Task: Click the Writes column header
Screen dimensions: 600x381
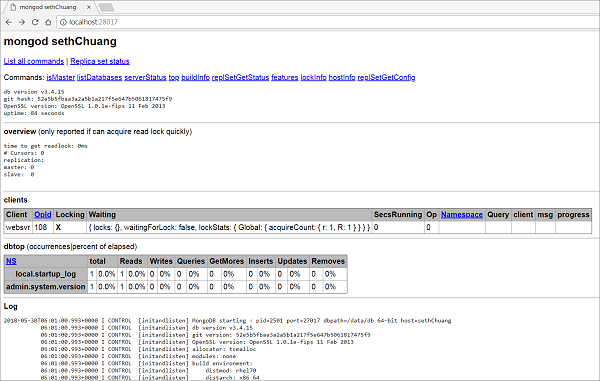Action: (161, 261)
